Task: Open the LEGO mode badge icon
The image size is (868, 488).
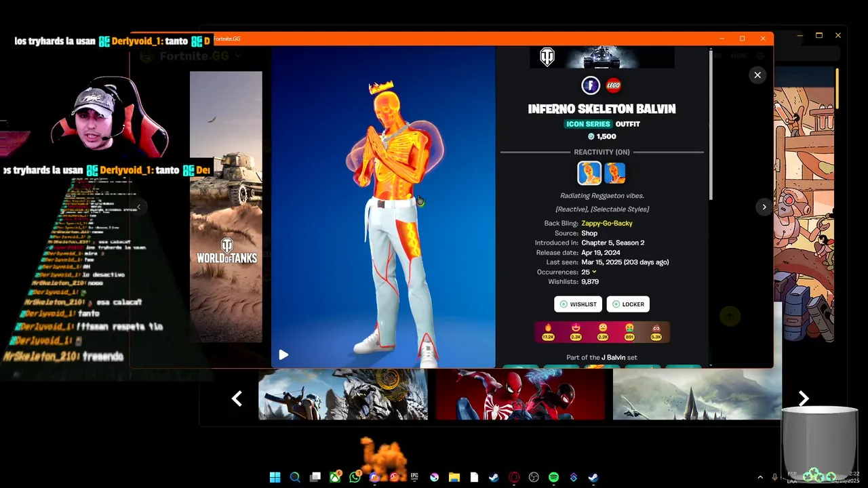Action: pyautogui.click(x=614, y=85)
